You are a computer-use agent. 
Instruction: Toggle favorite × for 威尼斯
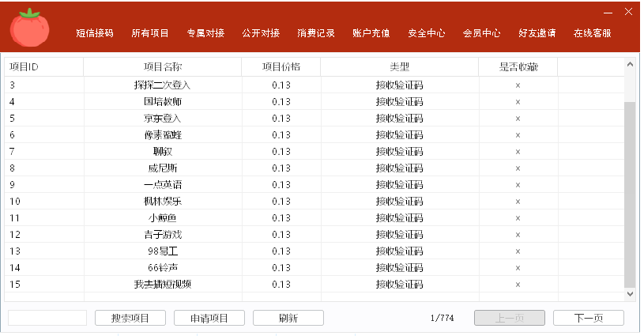click(518, 168)
